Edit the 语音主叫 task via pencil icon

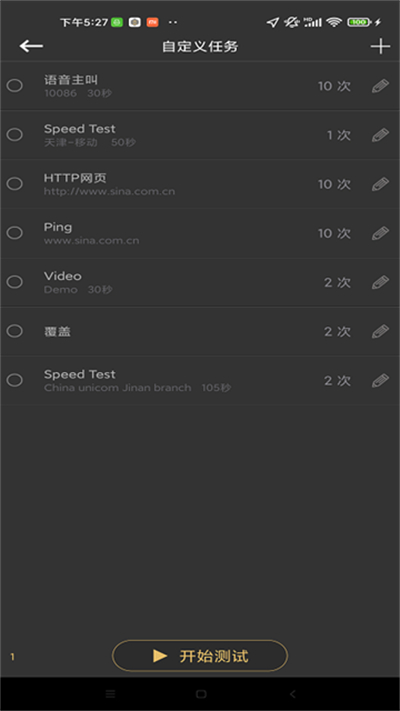pos(380,86)
